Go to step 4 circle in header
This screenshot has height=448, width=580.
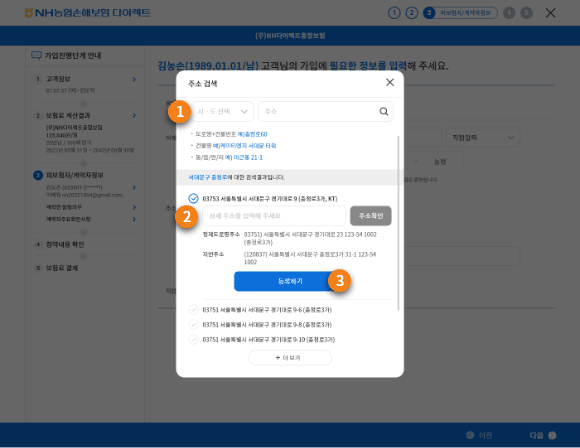coord(509,13)
